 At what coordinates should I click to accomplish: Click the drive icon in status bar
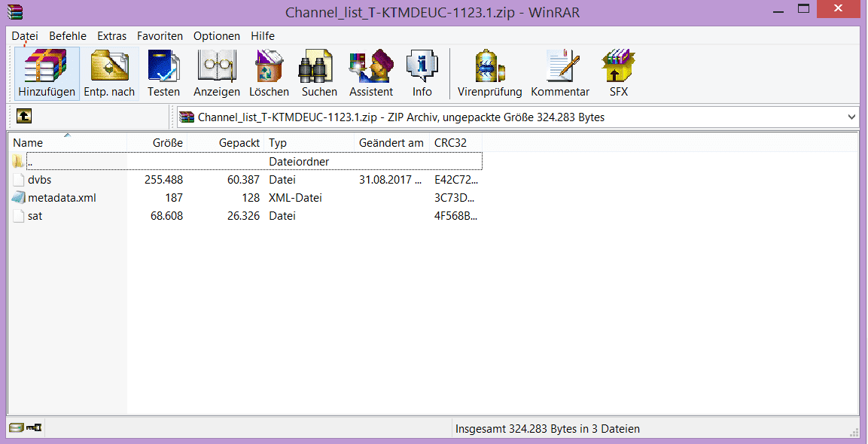tap(17, 427)
